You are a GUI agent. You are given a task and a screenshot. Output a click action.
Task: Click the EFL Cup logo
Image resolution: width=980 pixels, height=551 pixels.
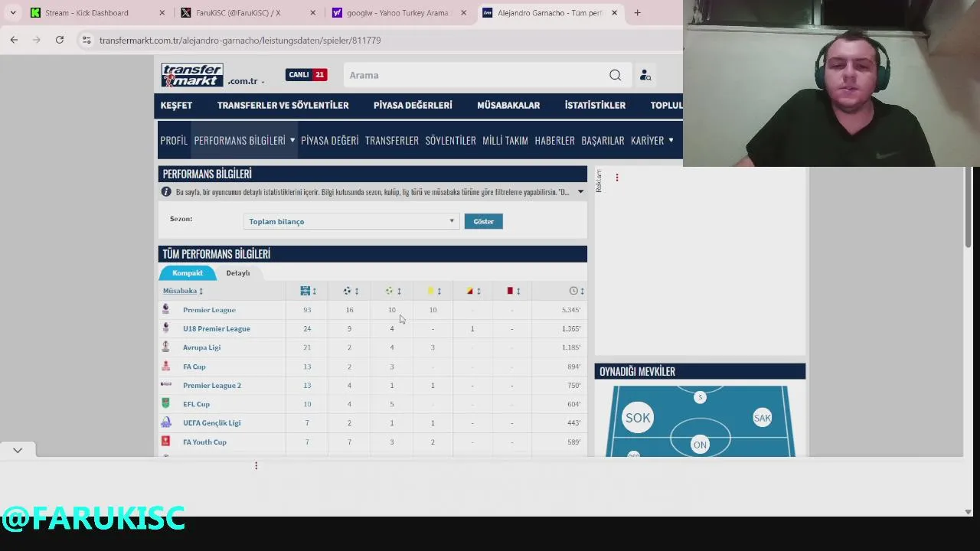click(165, 404)
